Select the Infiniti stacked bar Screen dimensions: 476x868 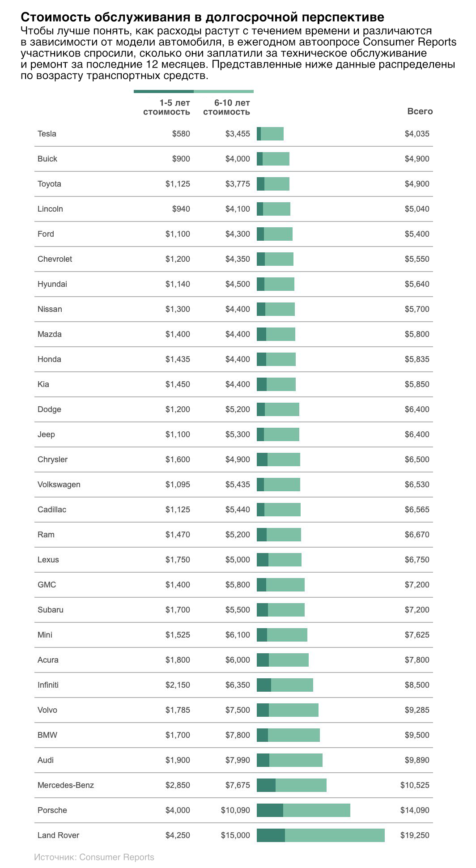285,685
